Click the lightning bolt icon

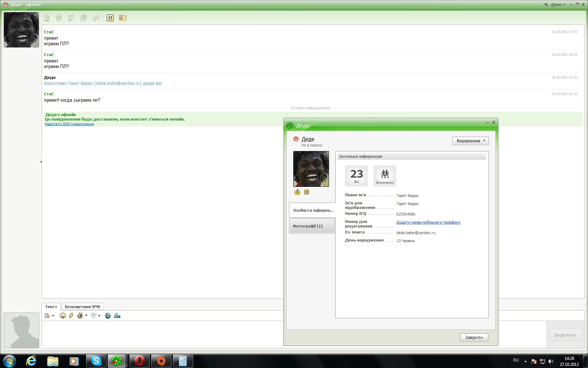click(71, 316)
